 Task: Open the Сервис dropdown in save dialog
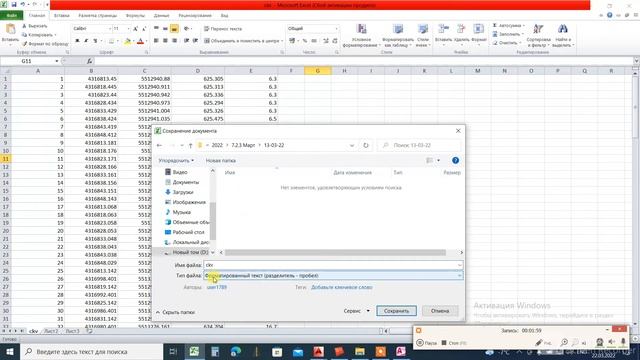[x=356, y=311]
